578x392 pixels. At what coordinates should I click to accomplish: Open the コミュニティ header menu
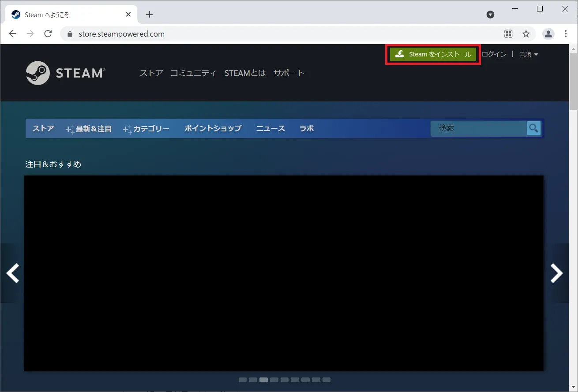pyautogui.click(x=193, y=73)
